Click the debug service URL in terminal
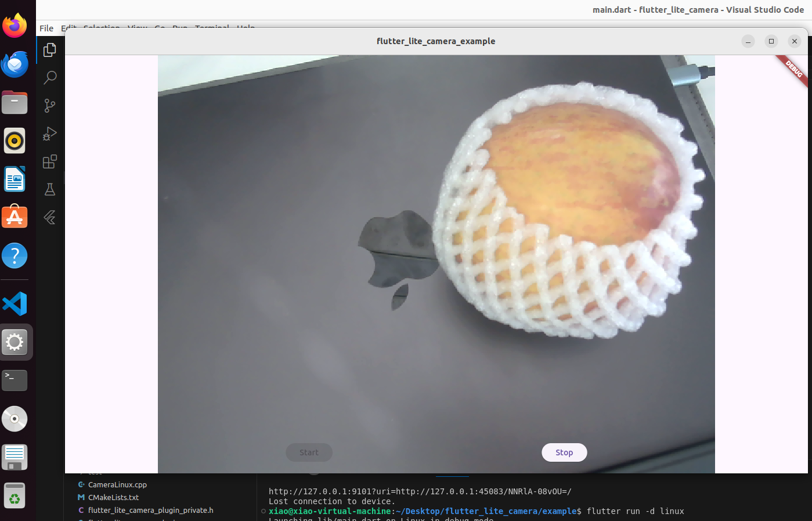This screenshot has height=521, width=812. 420,491
